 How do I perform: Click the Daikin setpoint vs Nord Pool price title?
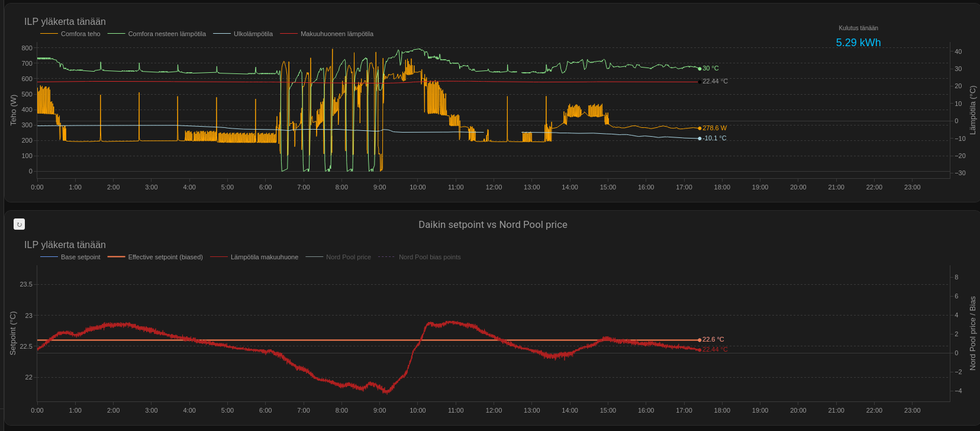[492, 225]
